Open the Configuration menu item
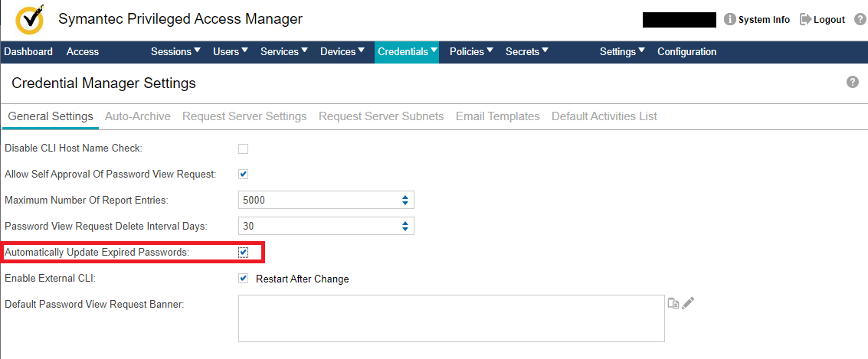The height and width of the screenshot is (359, 868). pos(687,51)
